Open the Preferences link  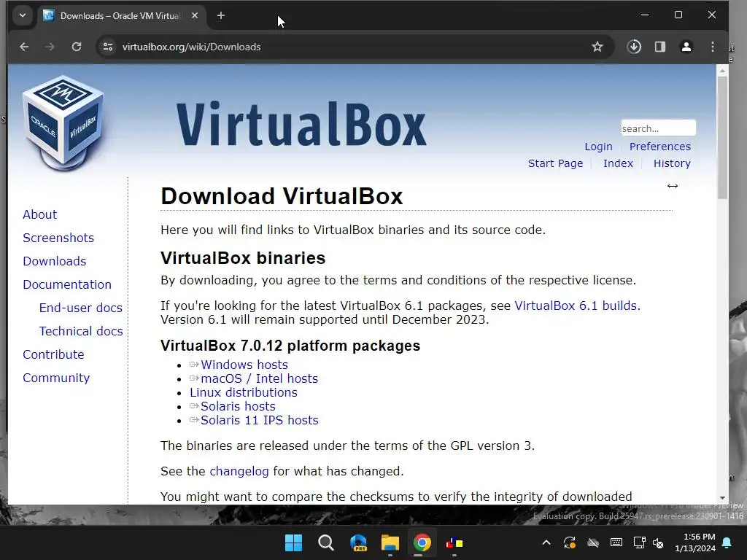click(659, 146)
